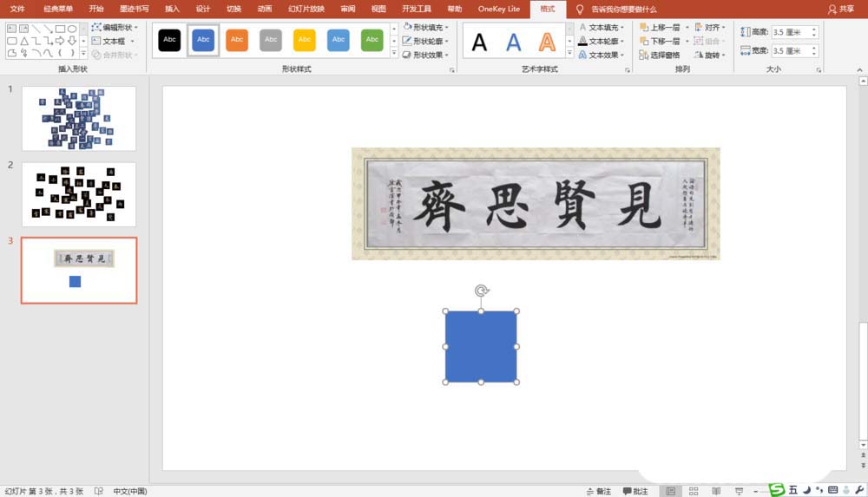Apply the gray Abc shape style

(271, 40)
